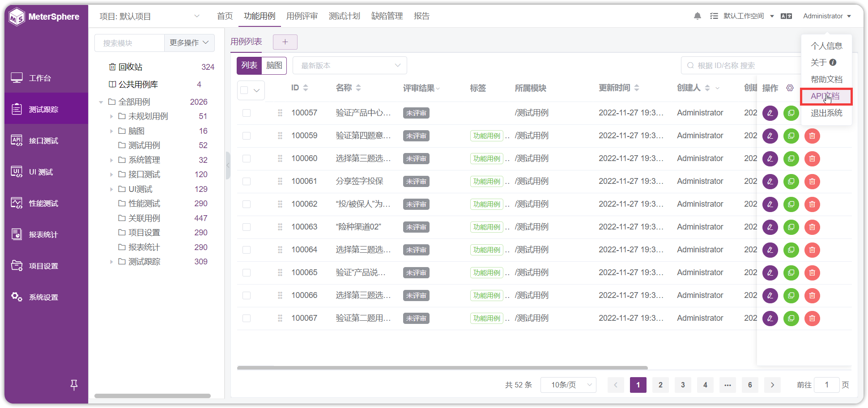Open the 缺陷管理 top menu
The height and width of the screenshot is (408, 868).
click(x=387, y=16)
